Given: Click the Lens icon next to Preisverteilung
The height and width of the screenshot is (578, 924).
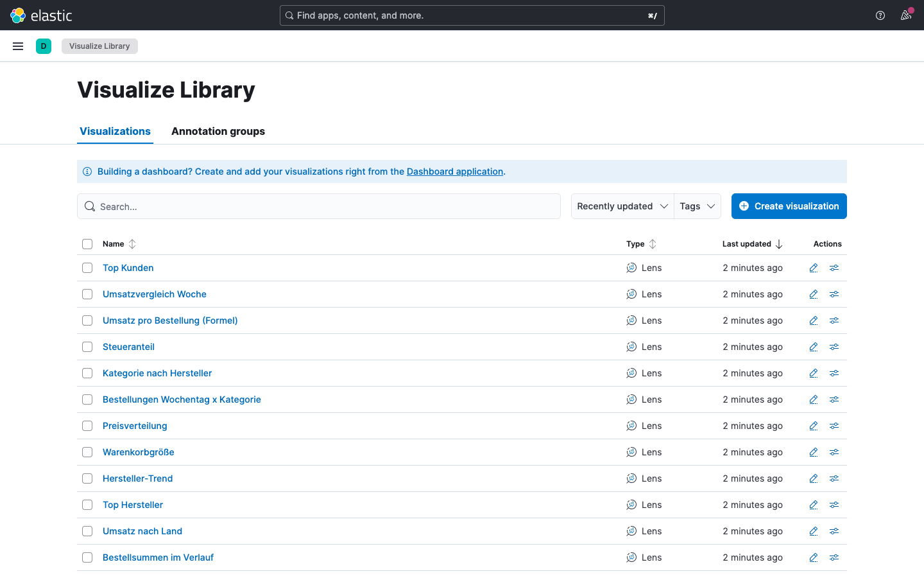Looking at the screenshot, I should coord(631,426).
